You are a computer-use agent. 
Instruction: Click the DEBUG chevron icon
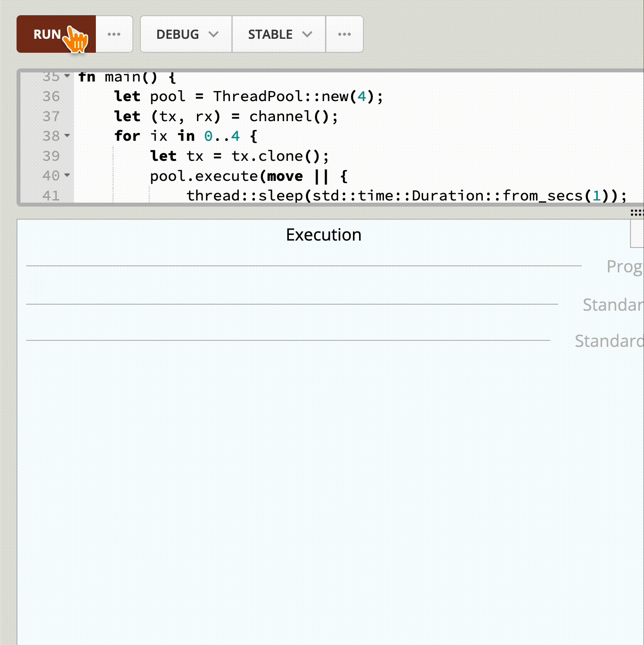(214, 34)
